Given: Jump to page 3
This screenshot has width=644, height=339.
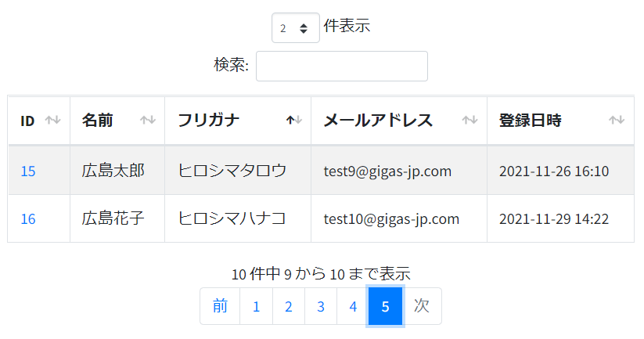Looking at the screenshot, I should pos(321,306).
